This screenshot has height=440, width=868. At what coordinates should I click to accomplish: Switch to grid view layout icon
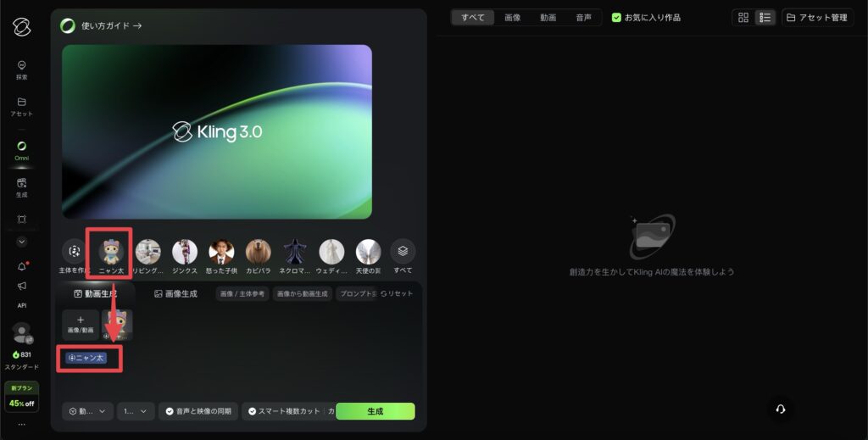743,18
